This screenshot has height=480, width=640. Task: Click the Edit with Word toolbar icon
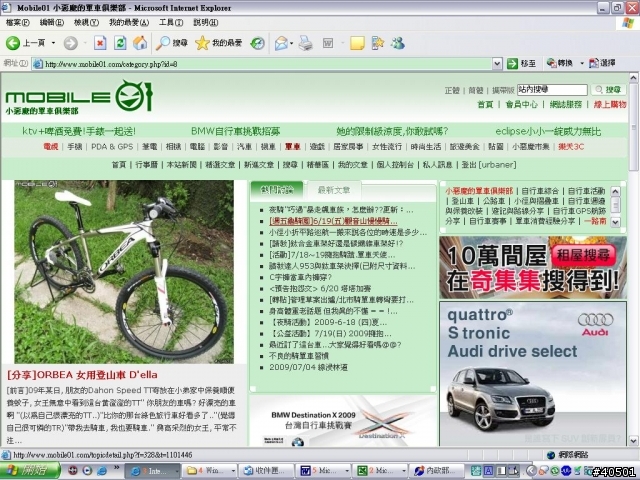tap(328, 43)
